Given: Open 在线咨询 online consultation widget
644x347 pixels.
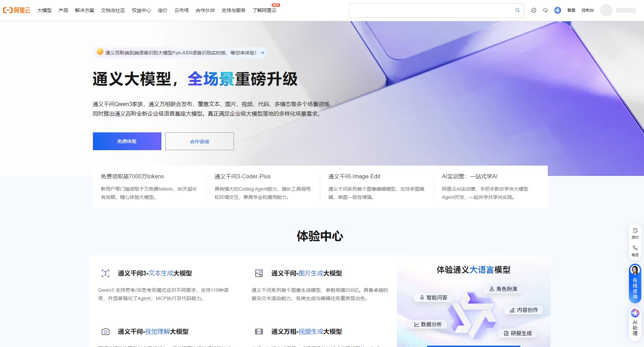Looking at the screenshot, I should coord(635,283).
